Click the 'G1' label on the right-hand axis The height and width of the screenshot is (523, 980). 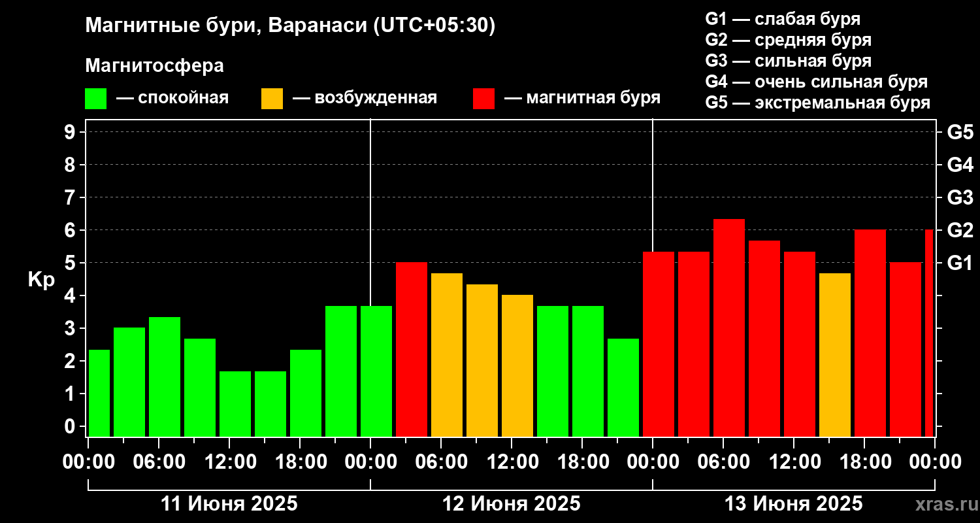pyautogui.click(x=960, y=263)
